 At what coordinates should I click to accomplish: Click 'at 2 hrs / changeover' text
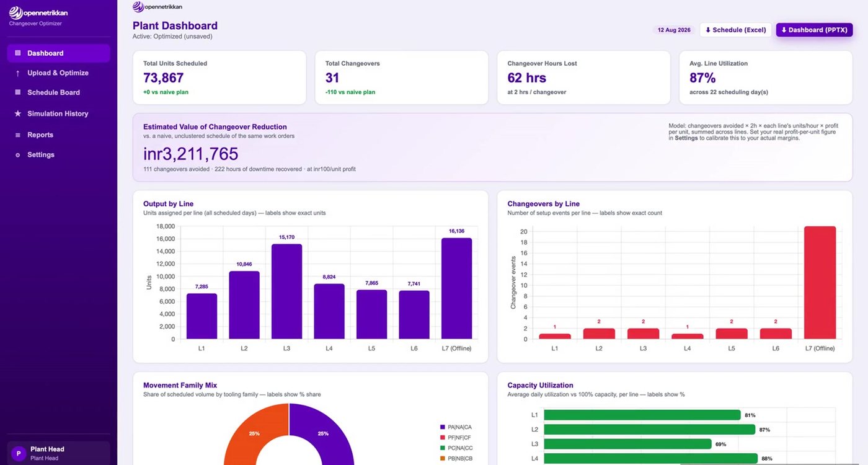tap(537, 92)
